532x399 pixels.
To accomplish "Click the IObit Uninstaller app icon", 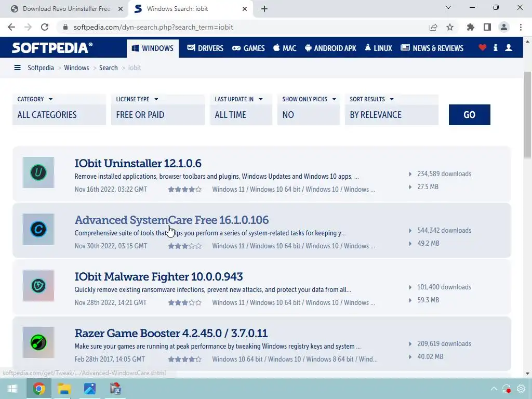I will tap(38, 172).
